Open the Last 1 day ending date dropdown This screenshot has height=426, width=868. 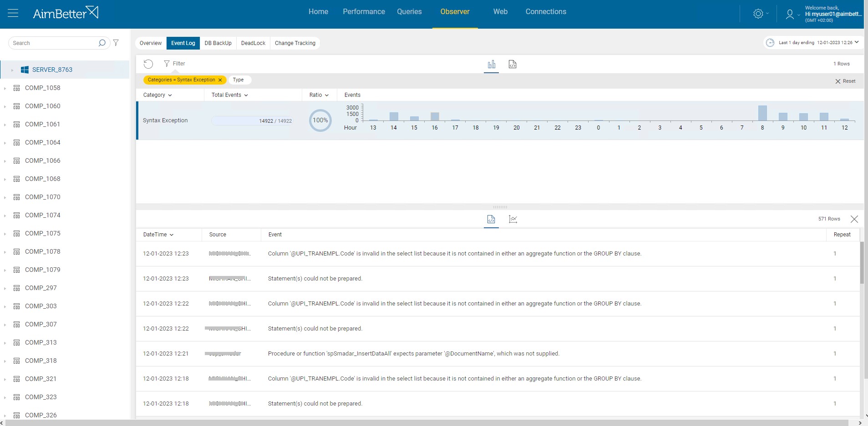(858, 42)
